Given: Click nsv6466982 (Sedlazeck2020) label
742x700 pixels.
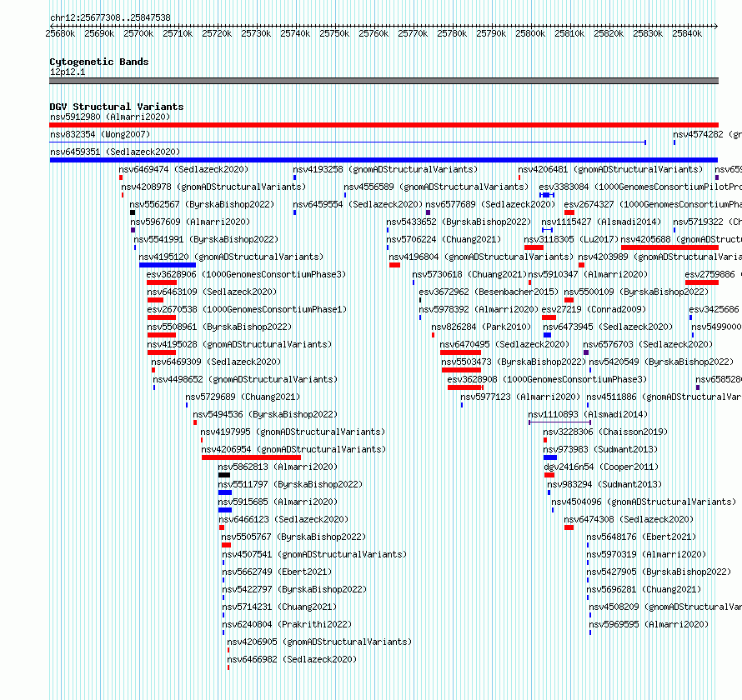Looking at the screenshot, I should tap(292, 659).
